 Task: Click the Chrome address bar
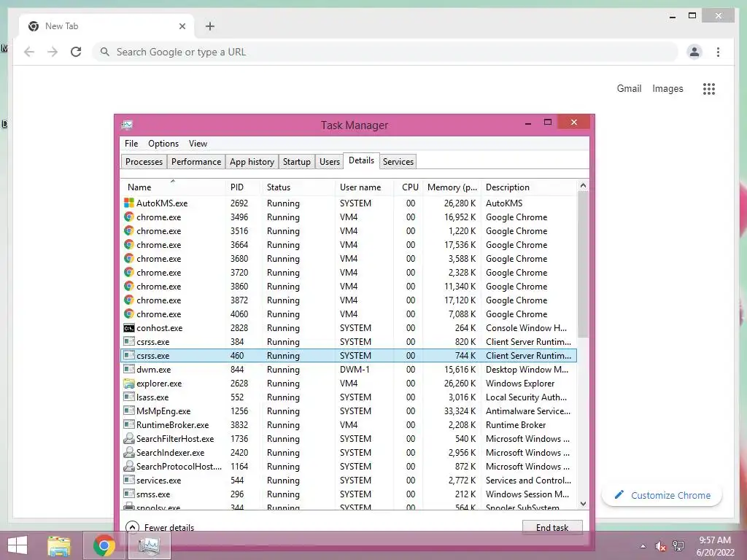tap(385, 52)
